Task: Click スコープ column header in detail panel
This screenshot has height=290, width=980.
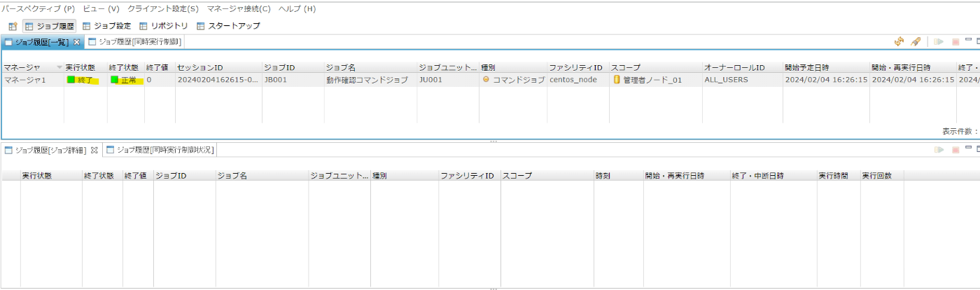Action: pyautogui.click(x=547, y=175)
